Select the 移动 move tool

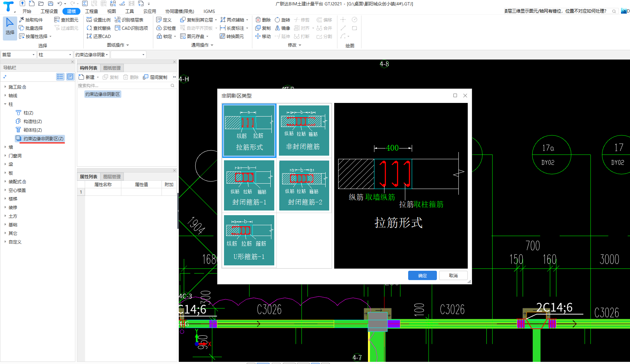tap(263, 36)
